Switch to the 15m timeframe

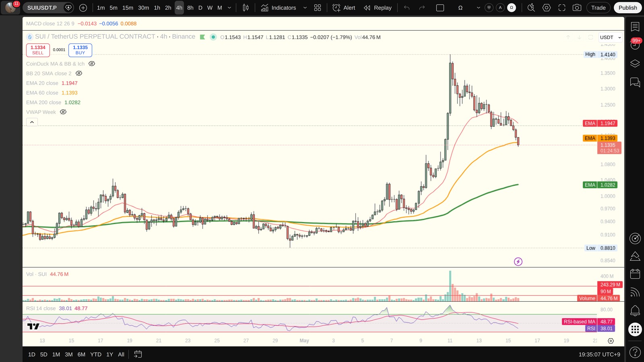[x=128, y=8]
